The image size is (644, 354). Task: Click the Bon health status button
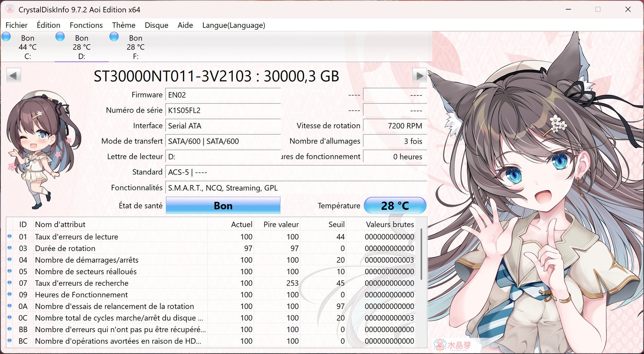tap(223, 205)
